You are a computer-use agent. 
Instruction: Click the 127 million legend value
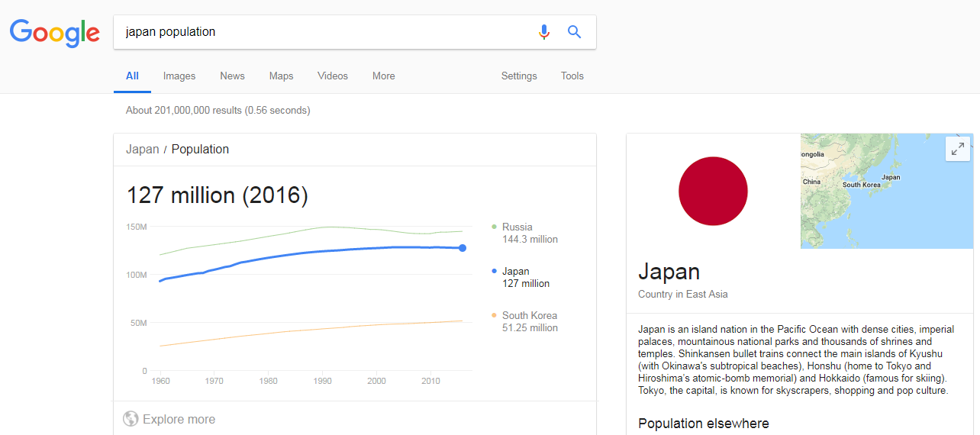pos(526,283)
